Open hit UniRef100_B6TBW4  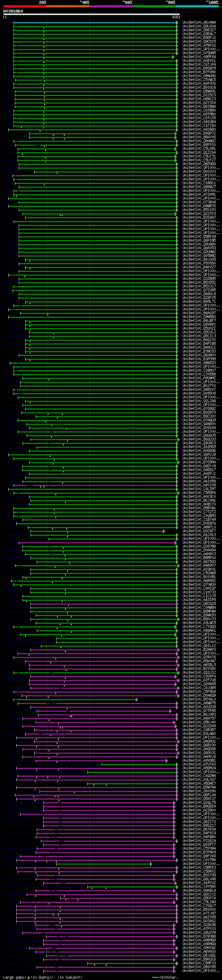(x=199, y=106)
